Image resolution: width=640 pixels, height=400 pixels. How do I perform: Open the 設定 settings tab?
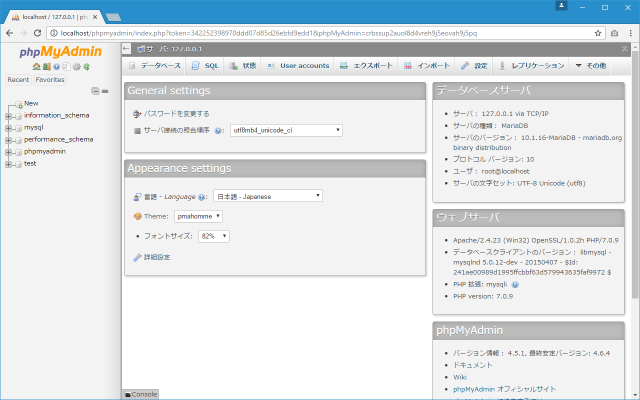(474, 66)
